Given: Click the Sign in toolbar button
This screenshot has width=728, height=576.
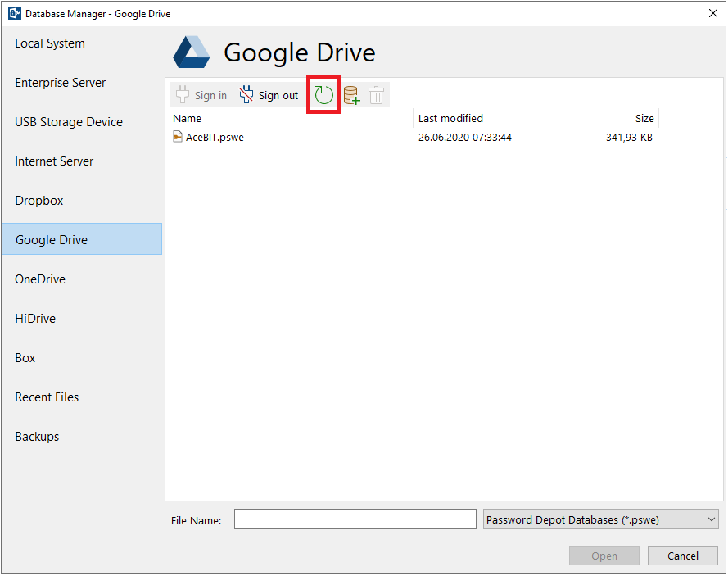Looking at the screenshot, I should [x=201, y=95].
